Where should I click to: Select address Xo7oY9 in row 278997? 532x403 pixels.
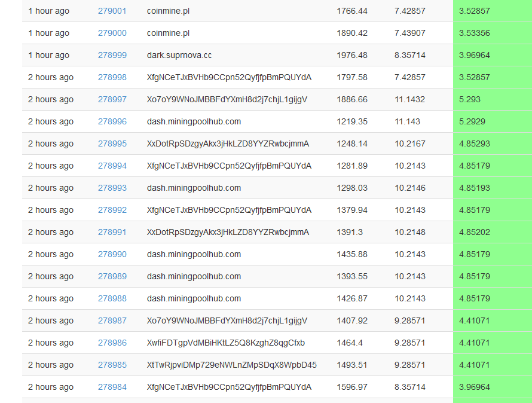pos(227,99)
